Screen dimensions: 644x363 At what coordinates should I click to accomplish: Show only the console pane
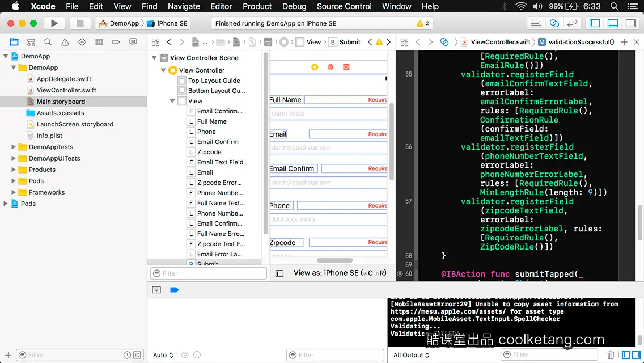click(636, 354)
